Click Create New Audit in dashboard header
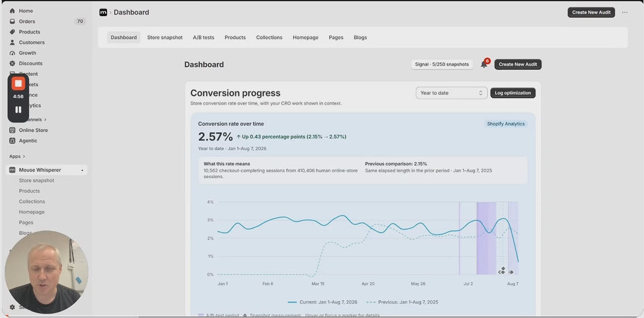This screenshot has width=644, height=318. click(x=517, y=64)
